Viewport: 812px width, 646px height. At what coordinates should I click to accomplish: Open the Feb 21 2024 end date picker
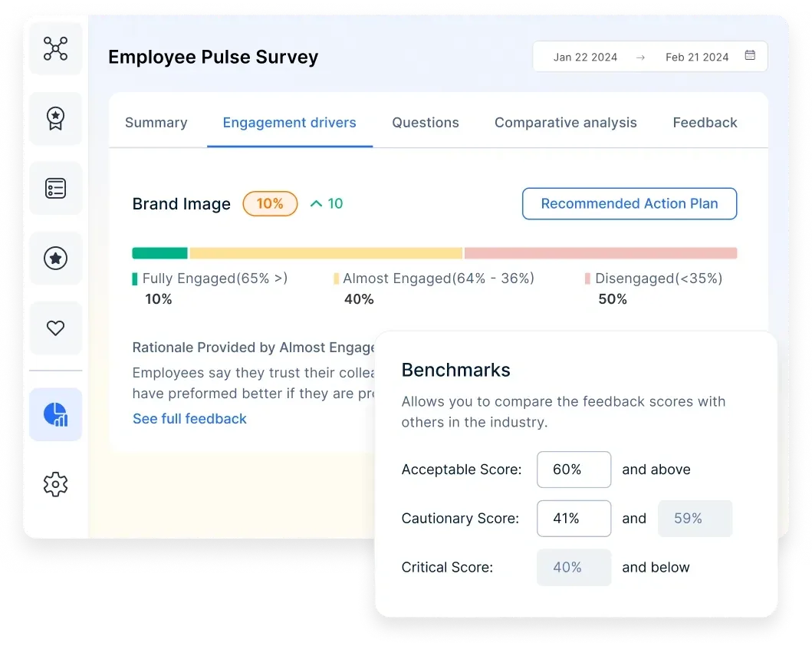(699, 56)
